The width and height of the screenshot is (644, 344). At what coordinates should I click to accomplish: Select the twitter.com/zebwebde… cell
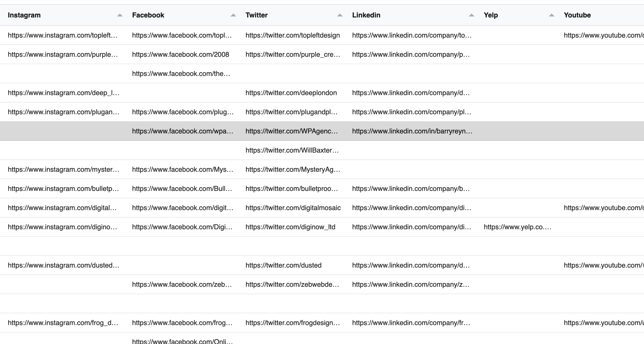click(292, 285)
